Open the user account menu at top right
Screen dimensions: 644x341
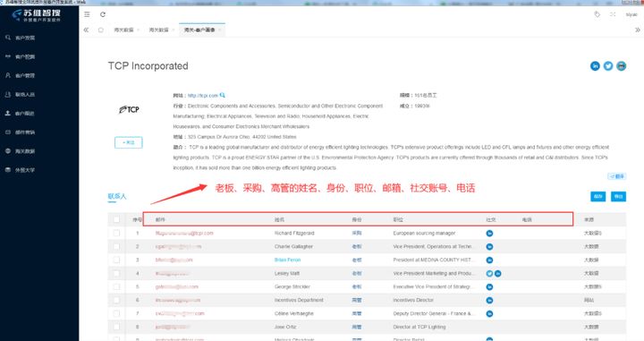(x=631, y=15)
